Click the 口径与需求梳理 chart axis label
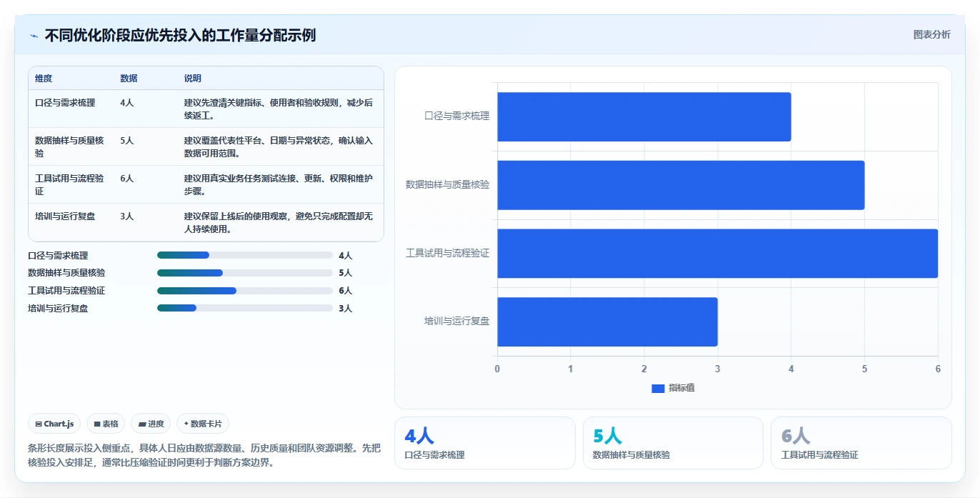Image resolution: width=980 pixels, height=498 pixels. [x=457, y=116]
